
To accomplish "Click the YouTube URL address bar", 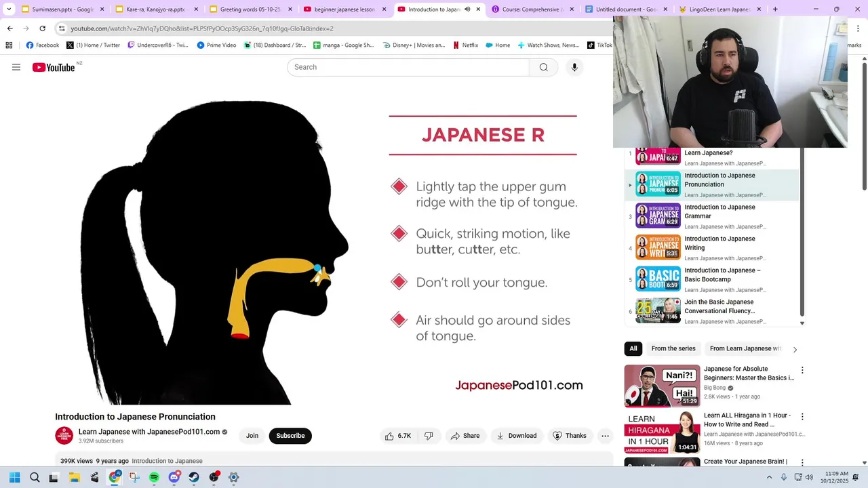I will click(x=202, y=28).
